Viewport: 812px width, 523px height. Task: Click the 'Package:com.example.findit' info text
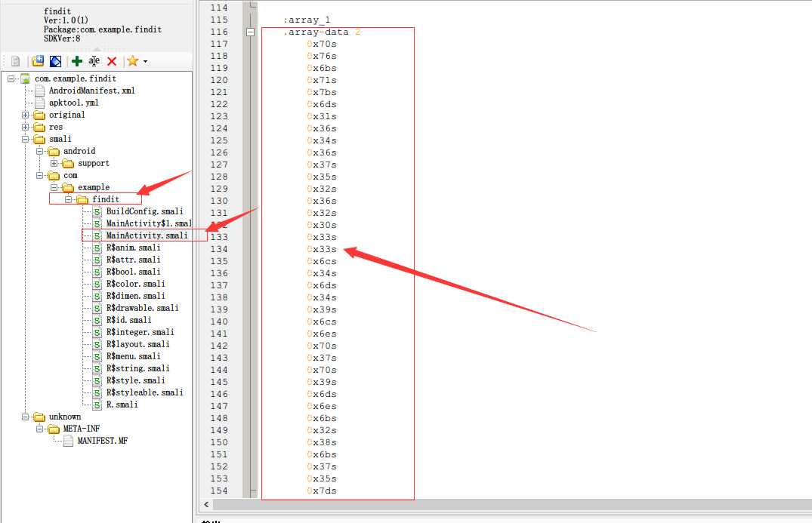[x=103, y=29]
